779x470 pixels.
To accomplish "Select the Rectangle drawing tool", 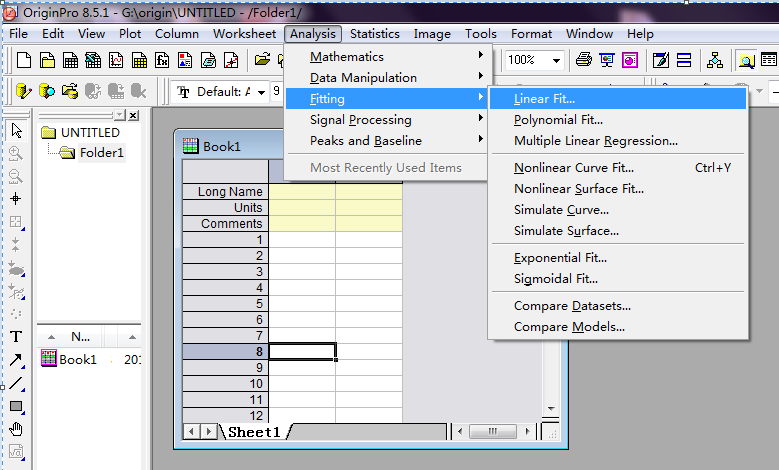I will click(16, 406).
